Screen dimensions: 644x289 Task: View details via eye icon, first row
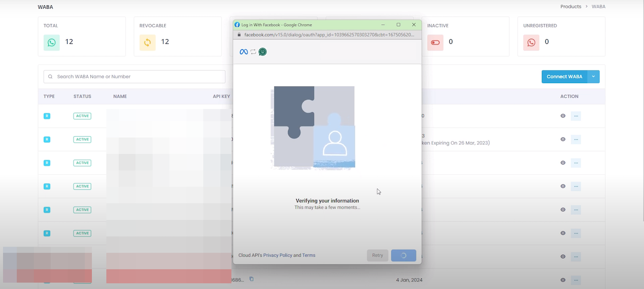click(x=563, y=116)
